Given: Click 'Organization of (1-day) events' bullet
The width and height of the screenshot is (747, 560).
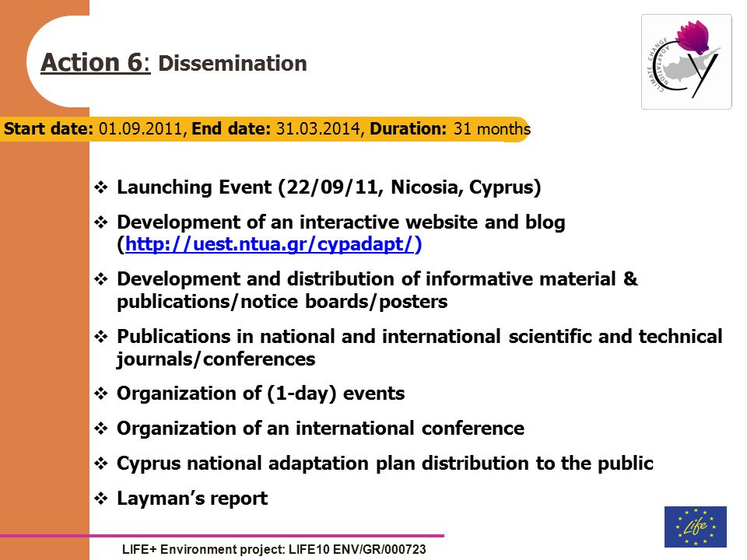Looking at the screenshot, I should (261, 394).
